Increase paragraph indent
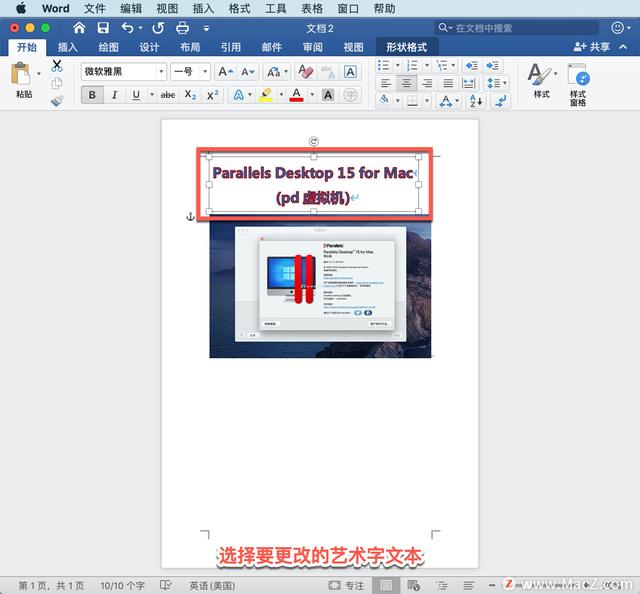Image resolution: width=640 pixels, height=594 pixels. (x=492, y=66)
